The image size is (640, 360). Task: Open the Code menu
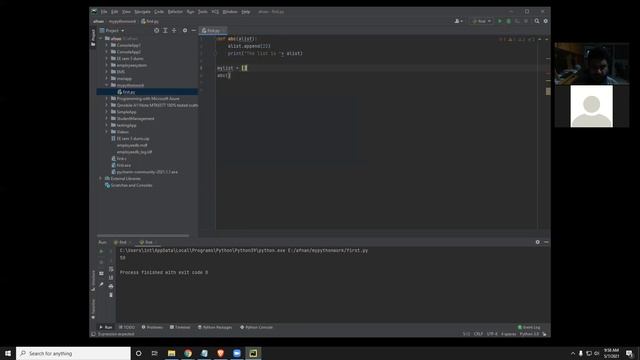click(x=159, y=12)
